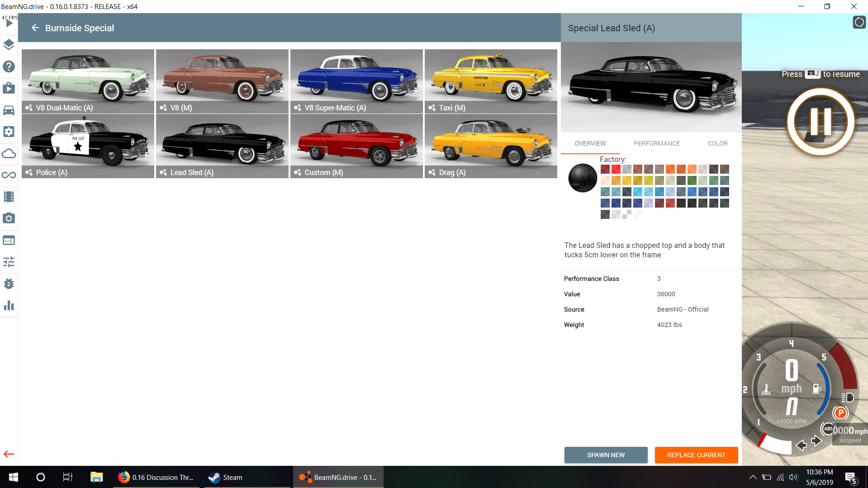Pick the cream factory color swatch
This screenshot has height=488, width=868.
605,180
